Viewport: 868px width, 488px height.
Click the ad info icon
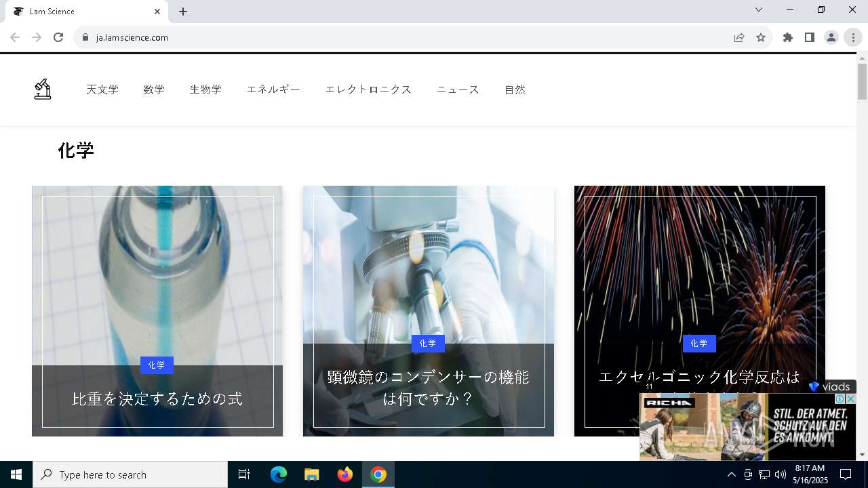tap(840, 399)
